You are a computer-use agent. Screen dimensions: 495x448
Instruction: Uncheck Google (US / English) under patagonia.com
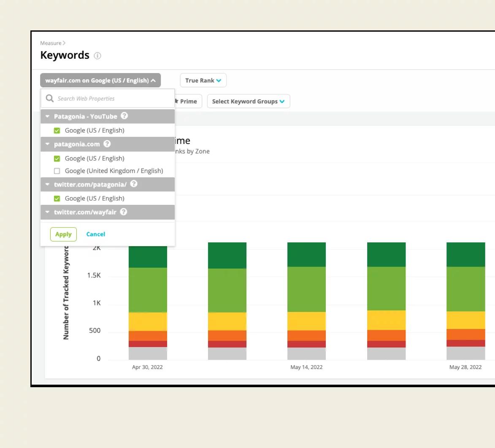(57, 158)
